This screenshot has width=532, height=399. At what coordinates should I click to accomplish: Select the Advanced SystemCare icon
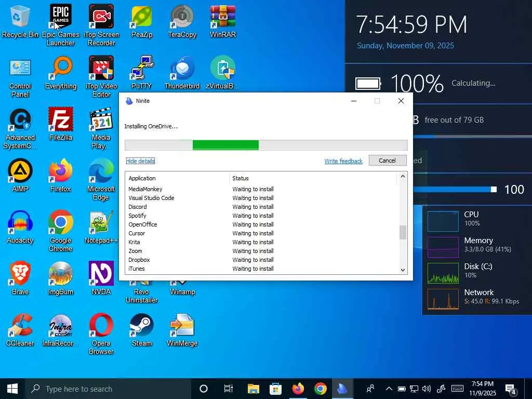tap(20, 128)
